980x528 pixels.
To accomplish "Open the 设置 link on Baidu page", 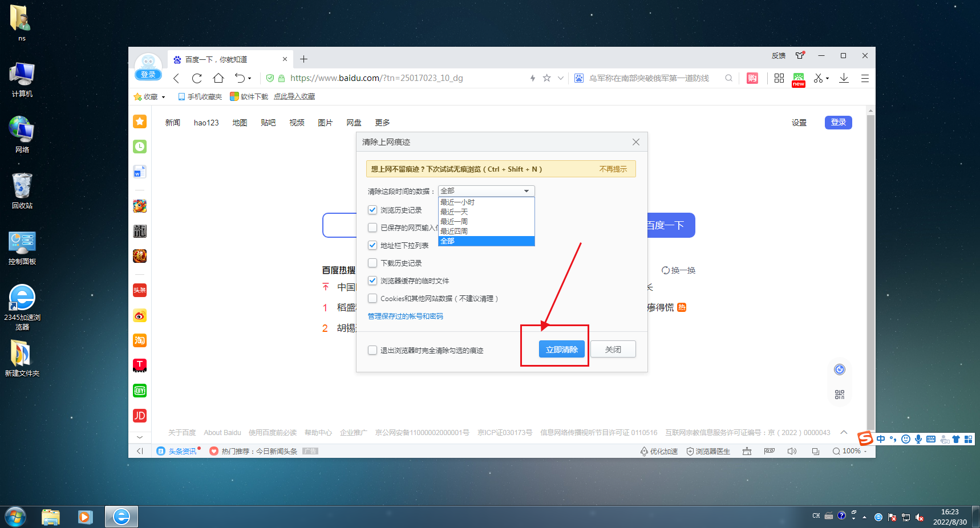I will click(799, 123).
